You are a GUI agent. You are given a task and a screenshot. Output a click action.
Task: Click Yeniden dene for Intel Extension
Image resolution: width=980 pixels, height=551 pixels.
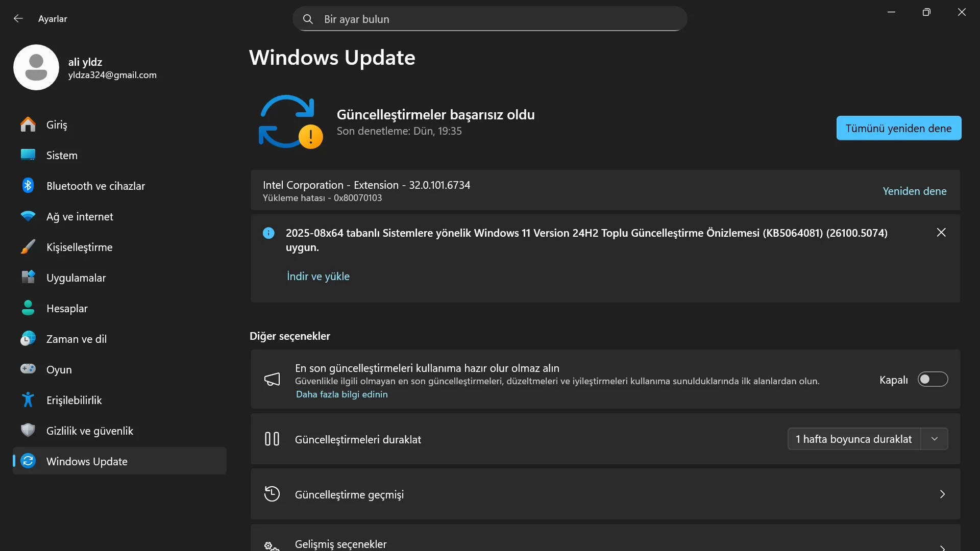[914, 191]
